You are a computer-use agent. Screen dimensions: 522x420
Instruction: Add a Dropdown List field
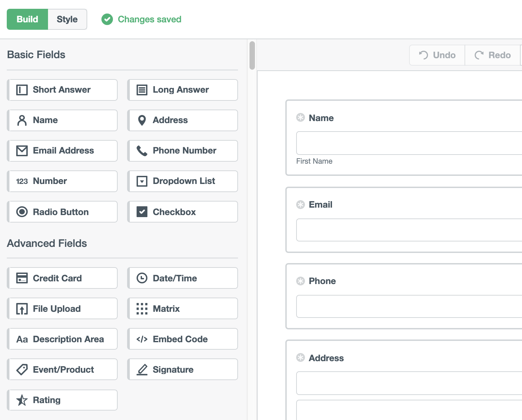click(182, 181)
